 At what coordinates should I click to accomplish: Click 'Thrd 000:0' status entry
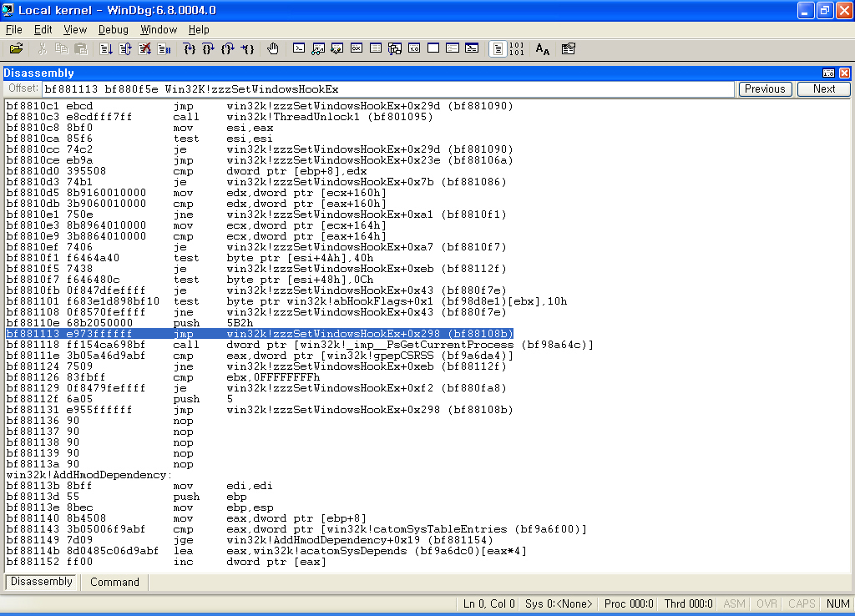688,603
